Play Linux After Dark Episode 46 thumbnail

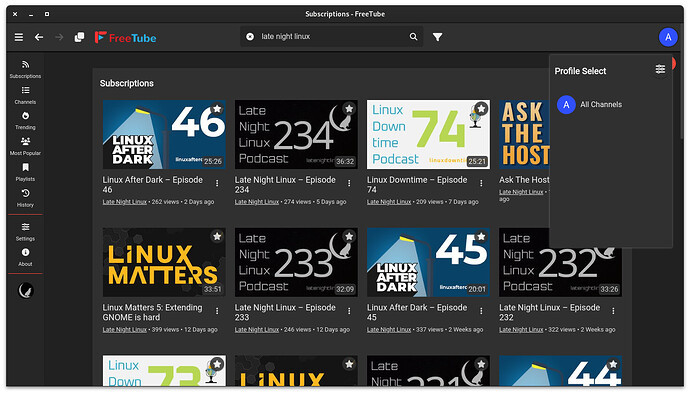(164, 134)
